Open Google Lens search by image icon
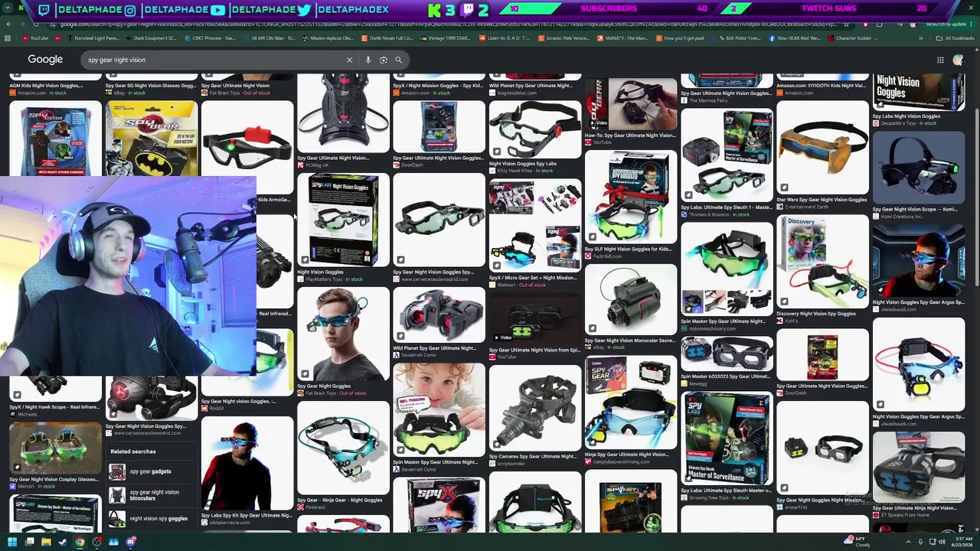 [384, 60]
